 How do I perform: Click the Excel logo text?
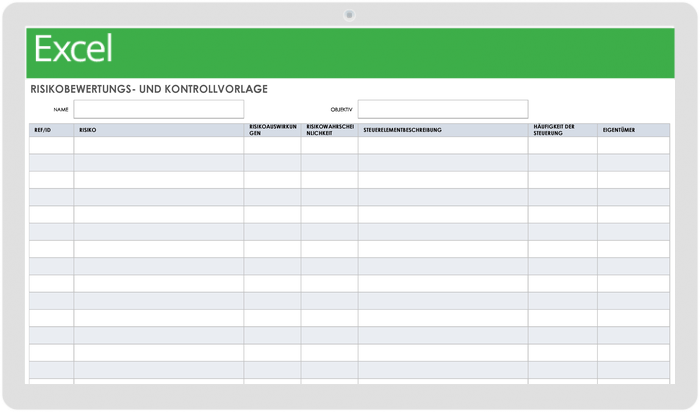(73, 49)
